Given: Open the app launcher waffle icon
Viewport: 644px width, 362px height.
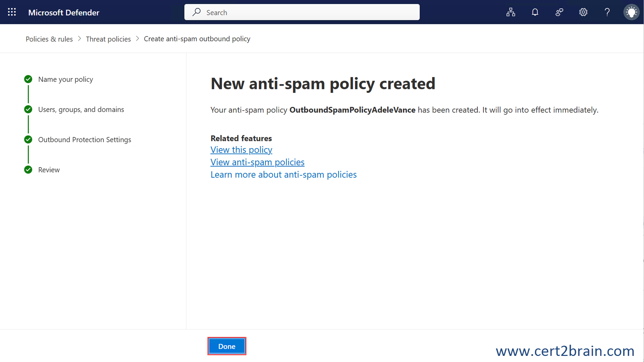Looking at the screenshot, I should pos(12,12).
